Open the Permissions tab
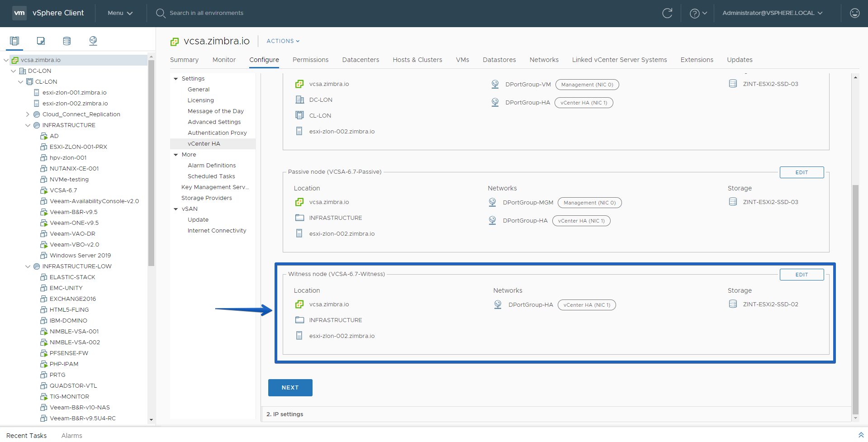 [x=310, y=60]
